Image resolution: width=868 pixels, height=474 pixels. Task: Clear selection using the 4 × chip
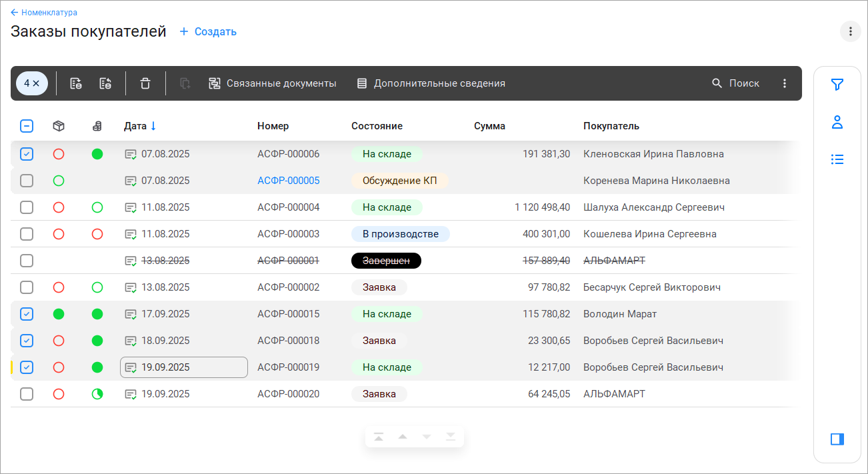click(x=32, y=83)
